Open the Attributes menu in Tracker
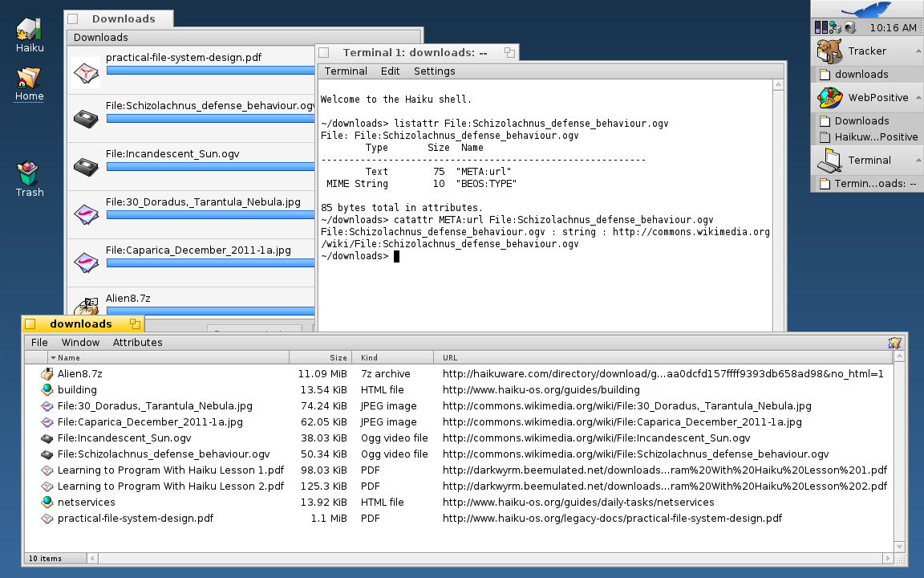The height and width of the screenshot is (578, 924). coord(137,343)
